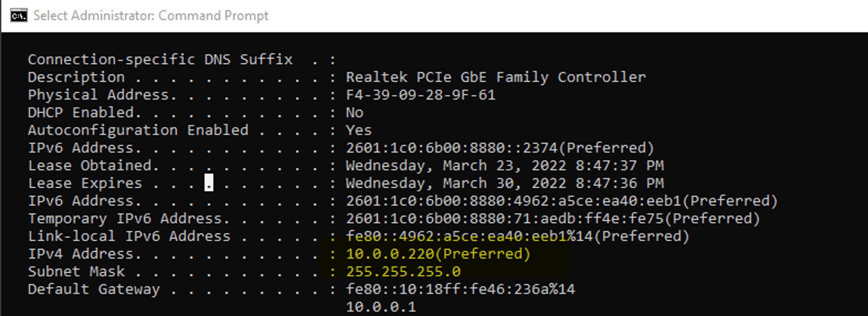Click the IPv4 gateway 10.0.0.1
The width and height of the screenshot is (868, 316).
tap(381, 307)
